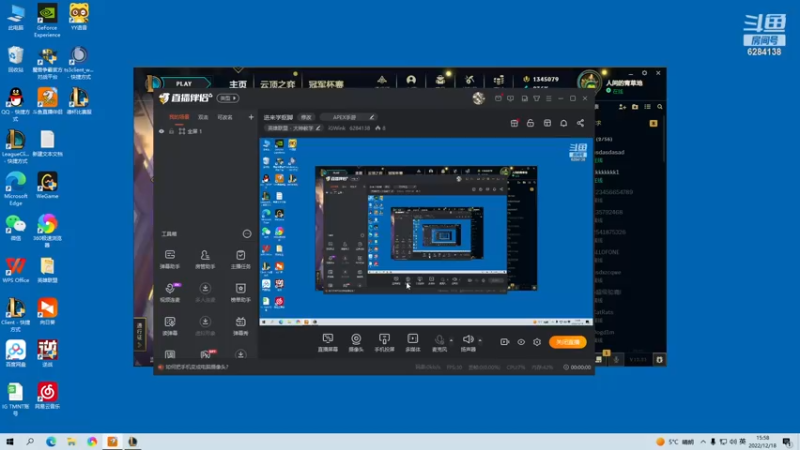This screenshot has width=800, height=450.
Task: Open the taskbar search icon
Action: click(30, 442)
